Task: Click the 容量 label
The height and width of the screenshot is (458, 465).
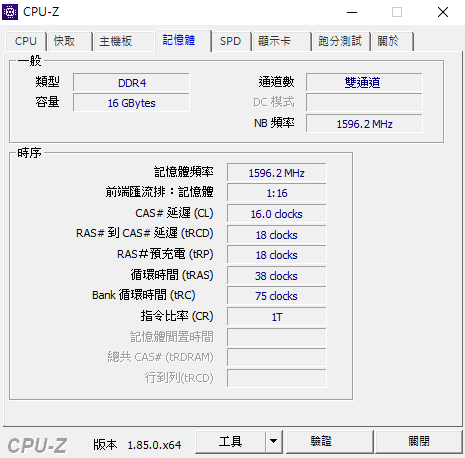Action: [47, 102]
